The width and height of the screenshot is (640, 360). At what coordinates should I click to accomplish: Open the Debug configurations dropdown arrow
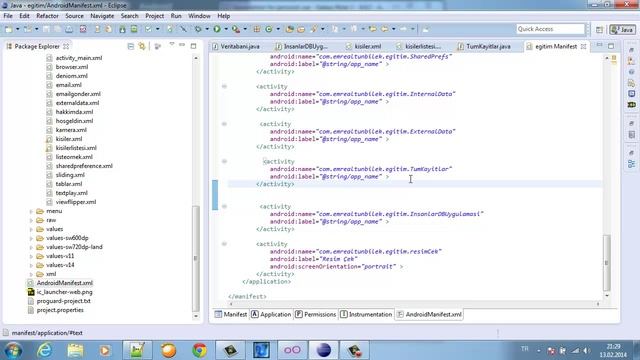[207, 29]
